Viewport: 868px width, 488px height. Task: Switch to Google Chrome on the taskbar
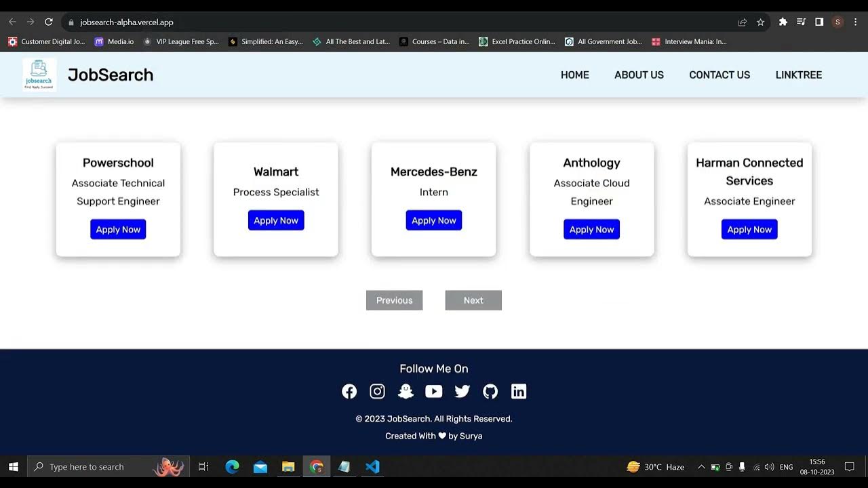pyautogui.click(x=317, y=467)
